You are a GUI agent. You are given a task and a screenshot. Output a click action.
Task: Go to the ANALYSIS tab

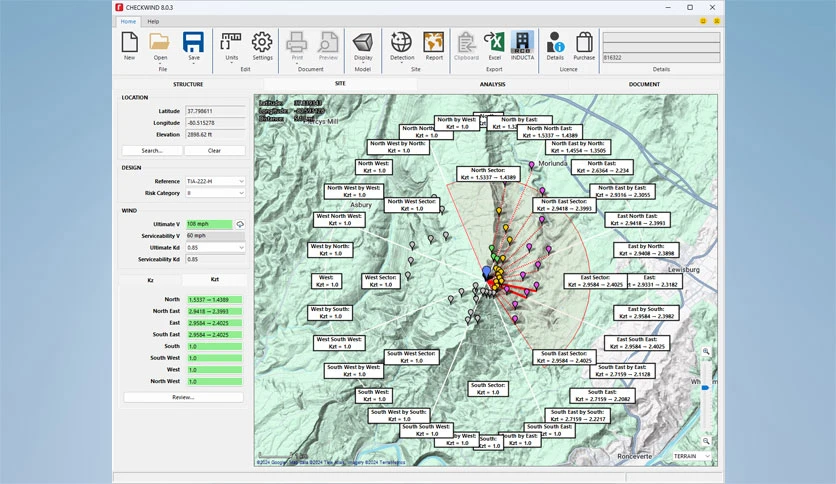pyautogui.click(x=492, y=84)
